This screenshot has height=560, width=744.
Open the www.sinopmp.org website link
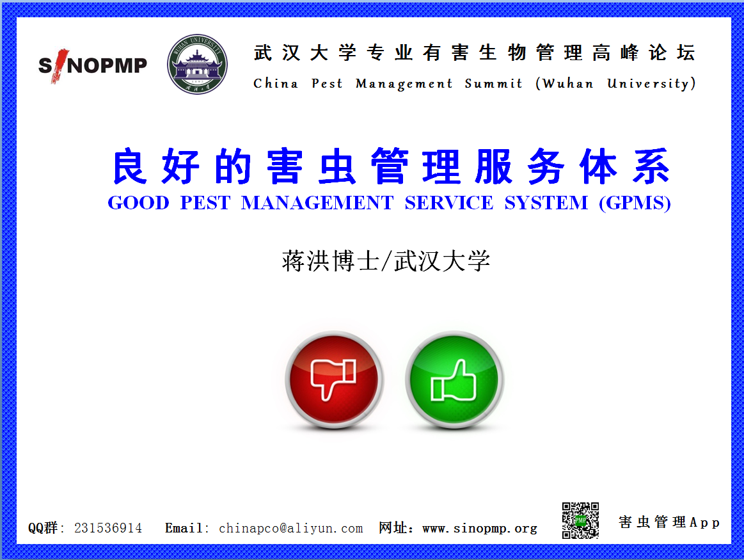480,528
